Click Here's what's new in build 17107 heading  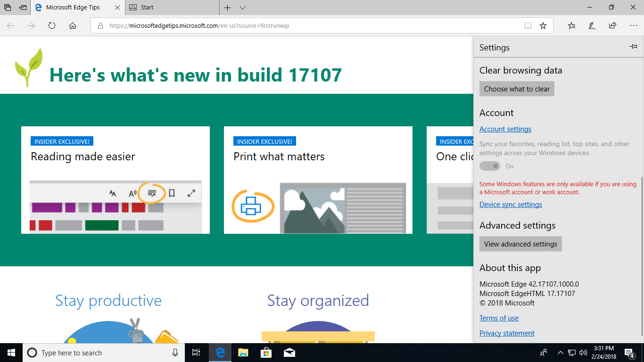click(196, 75)
